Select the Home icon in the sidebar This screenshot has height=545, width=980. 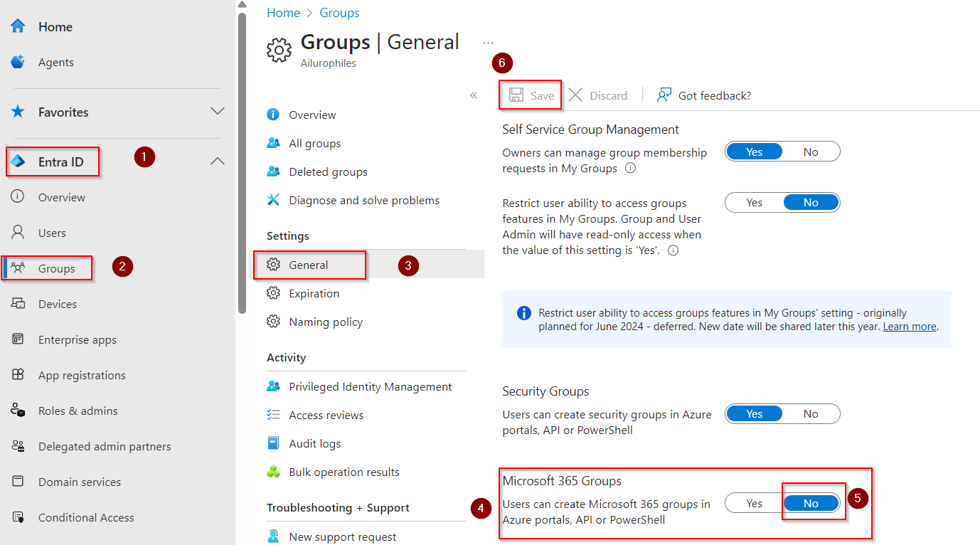(18, 26)
